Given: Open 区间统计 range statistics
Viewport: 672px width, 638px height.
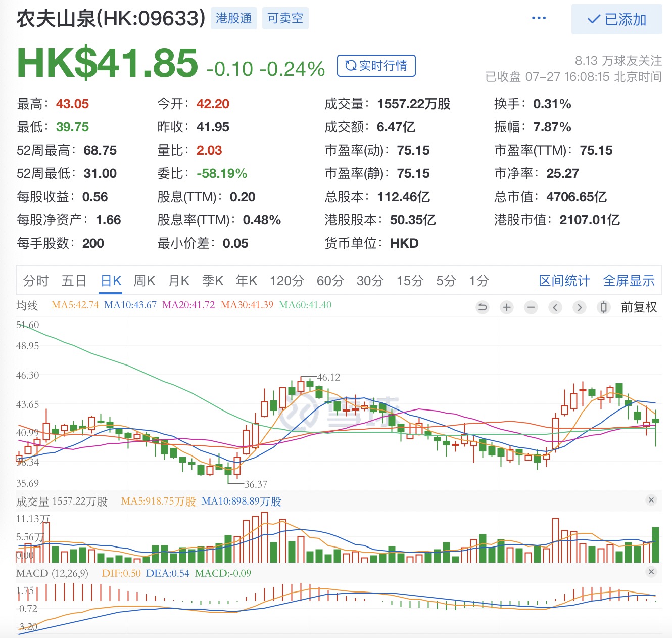Looking at the screenshot, I should click(x=564, y=281).
